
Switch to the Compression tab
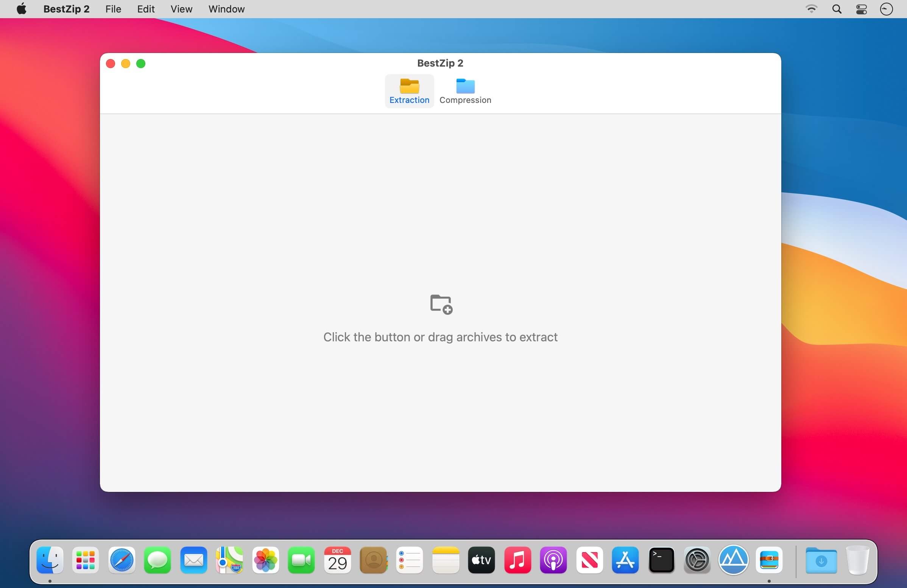click(x=465, y=92)
